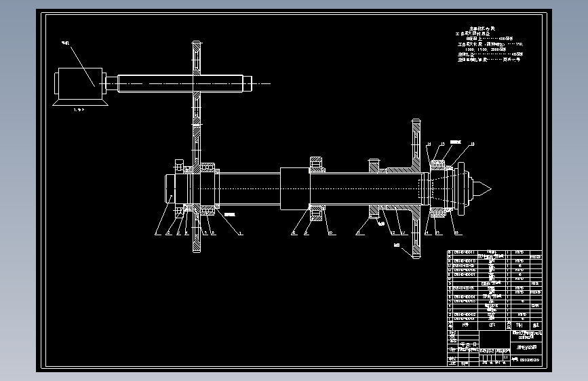Screen dimensions: 588x381
Task: Click the wide collar block at mid-spindle
Action: point(295,188)
